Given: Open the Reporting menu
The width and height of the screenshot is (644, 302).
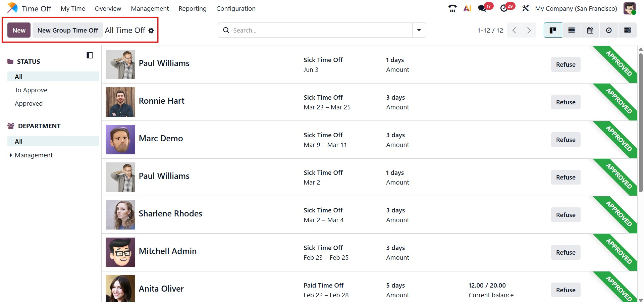Looking at the screenshot, I should coord(192,8).
